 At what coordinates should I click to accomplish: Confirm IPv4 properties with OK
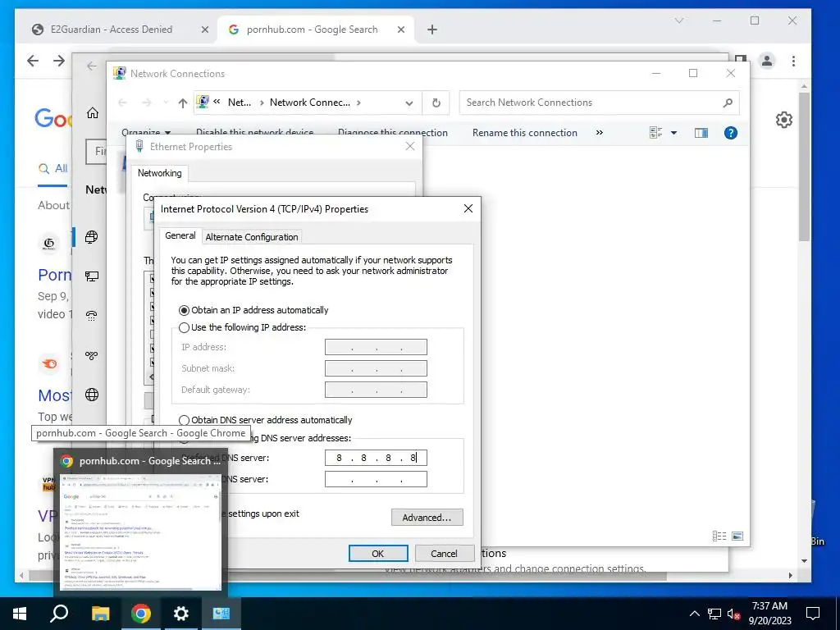pos(377,554)
